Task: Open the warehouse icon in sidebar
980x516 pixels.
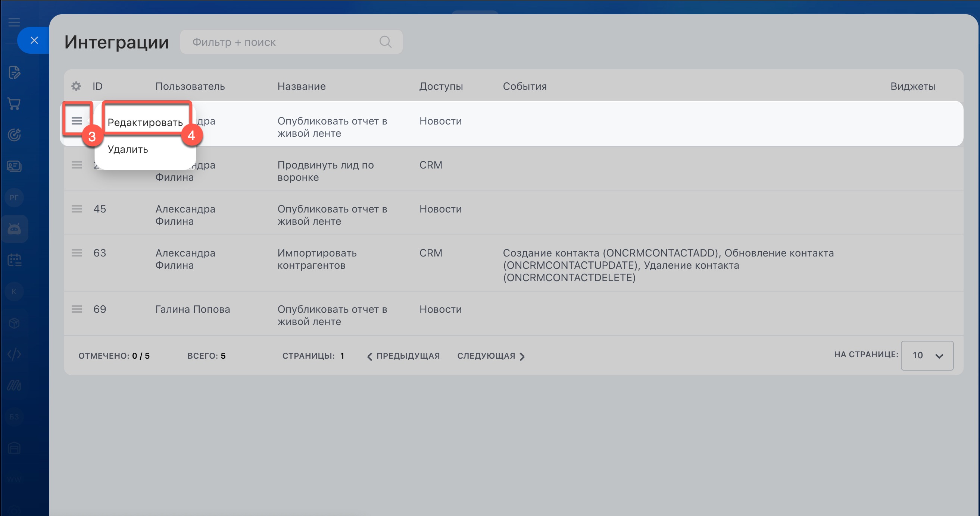Action: point(14,449)
